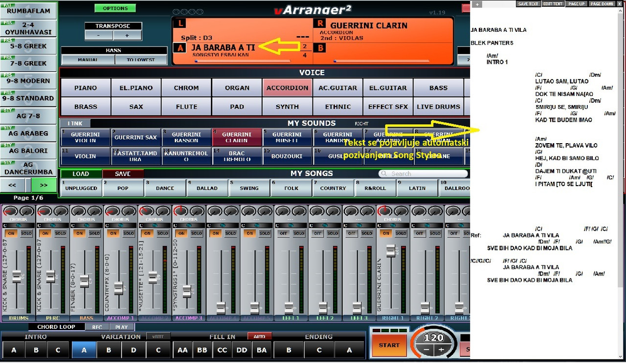Load sound BRAC TREMOLO
The image size is (626, 364).
pos(236,156)
